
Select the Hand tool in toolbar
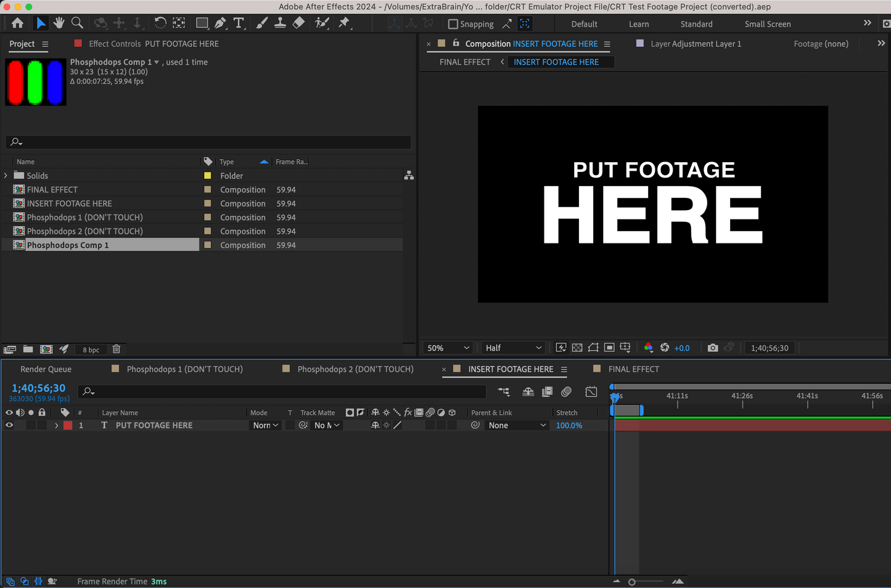pyautogui.click(x=59, y=23)
